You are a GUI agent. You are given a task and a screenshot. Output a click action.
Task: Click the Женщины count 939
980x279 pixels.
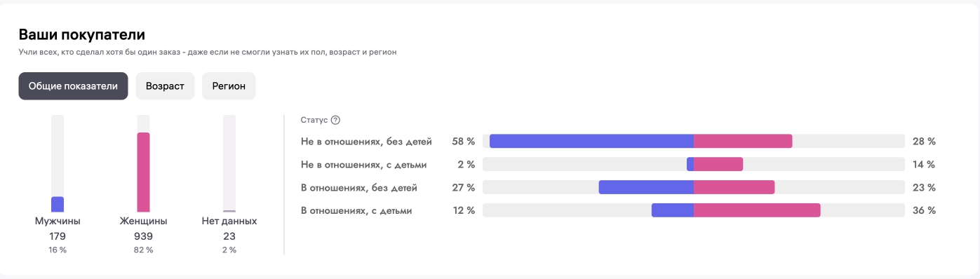pyautogui.click(x=143, y=236)
